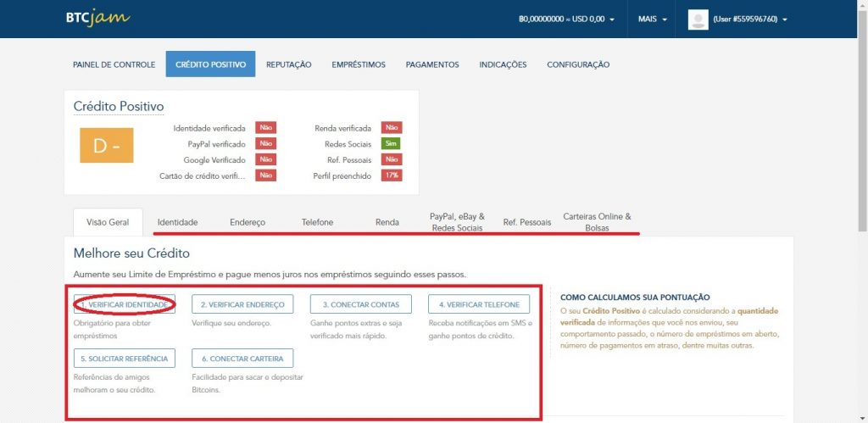Image resolution: width=868 pixels, height=423 pixels.
Task: Switch to the Endereço tab
Action: [248, 222]
